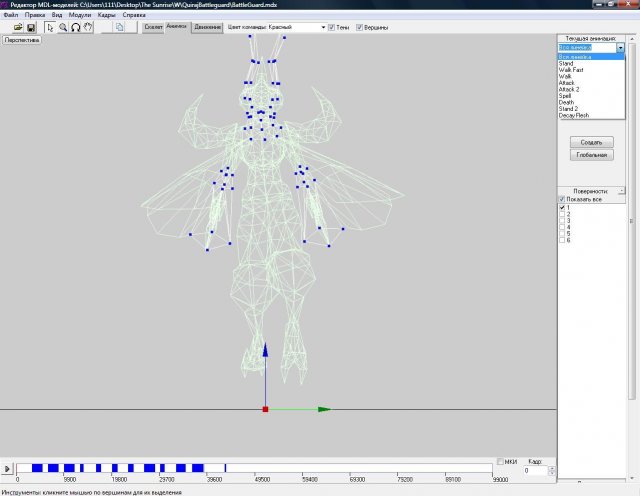This screenshot has width=640, height=496.
Task: Uncheck Показать все surfaces checkbox
Action: [561, 199]
